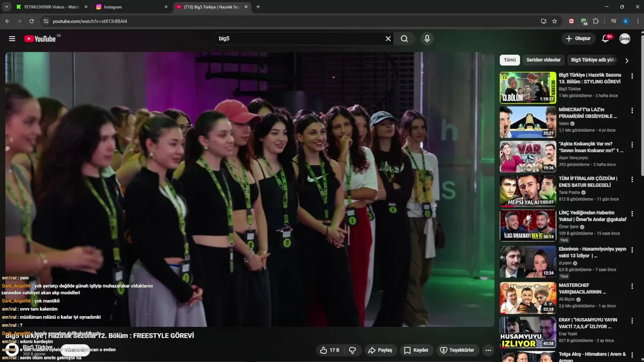Image resolution: width=644 pixels, height=362 pixels.
Task: Open a new browser tab with plus
Action: coord(258,7)
